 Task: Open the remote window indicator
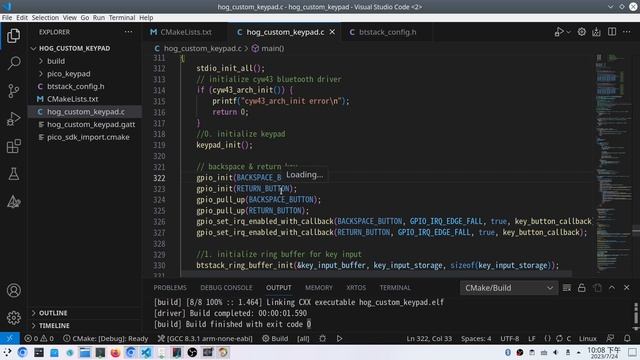tap(9, 338)
